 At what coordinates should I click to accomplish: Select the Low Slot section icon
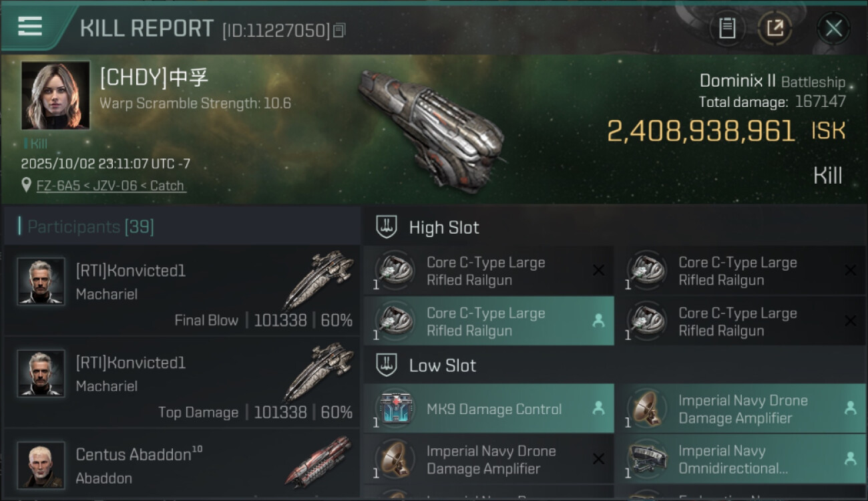(x=387, y=365)
